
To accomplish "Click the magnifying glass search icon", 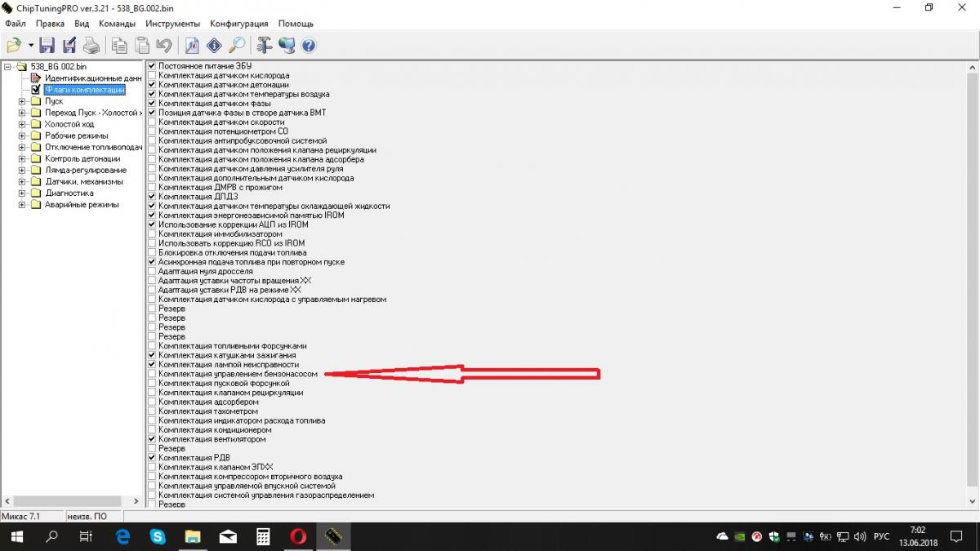I will 237,46.
